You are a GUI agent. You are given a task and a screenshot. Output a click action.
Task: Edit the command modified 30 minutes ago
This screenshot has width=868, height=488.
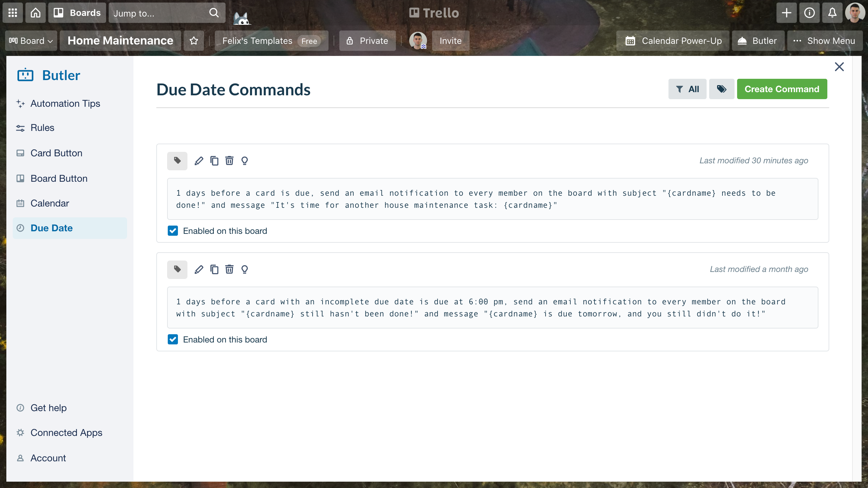pyautogui.click(x=199, y=161)
